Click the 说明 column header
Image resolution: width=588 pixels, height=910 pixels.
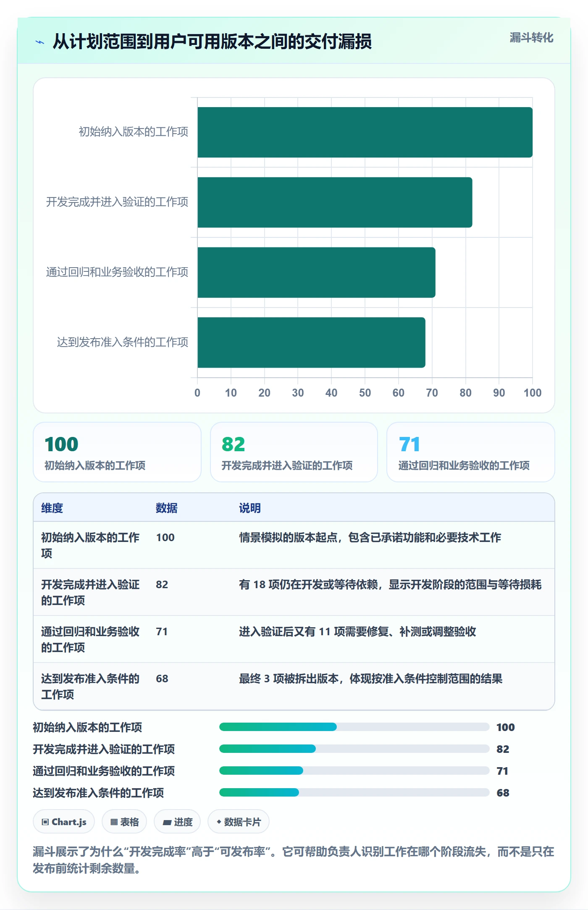(x=250, y=508)
